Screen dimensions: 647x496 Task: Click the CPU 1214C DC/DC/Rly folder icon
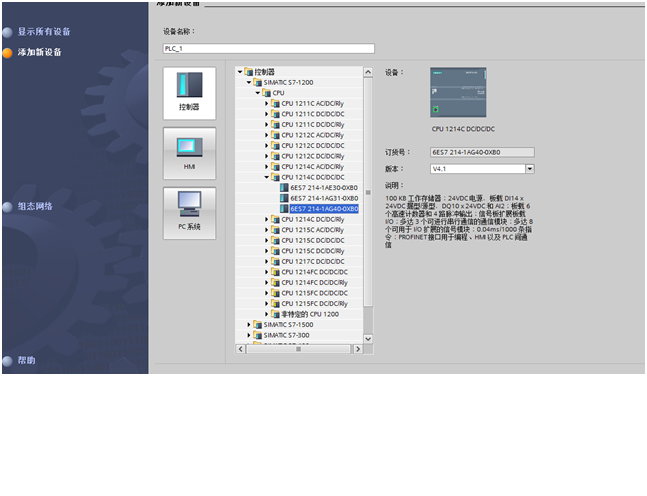275,220
